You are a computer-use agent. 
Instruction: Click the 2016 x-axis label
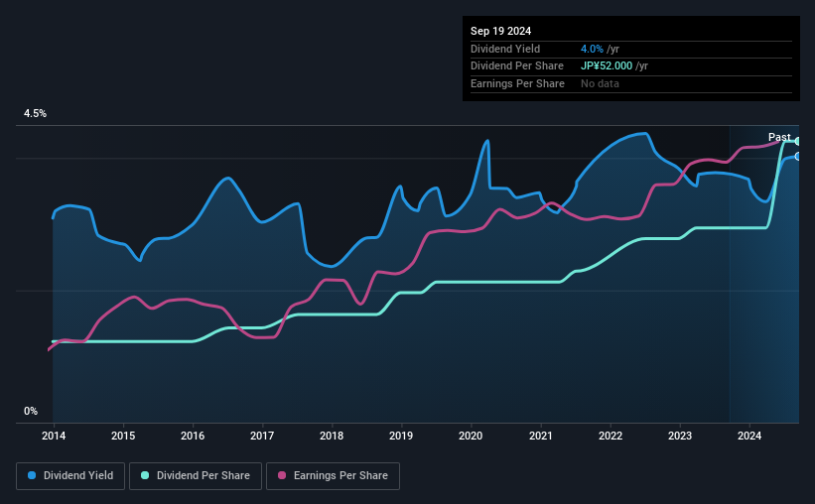pyautogui.click(x=193, y=436)
